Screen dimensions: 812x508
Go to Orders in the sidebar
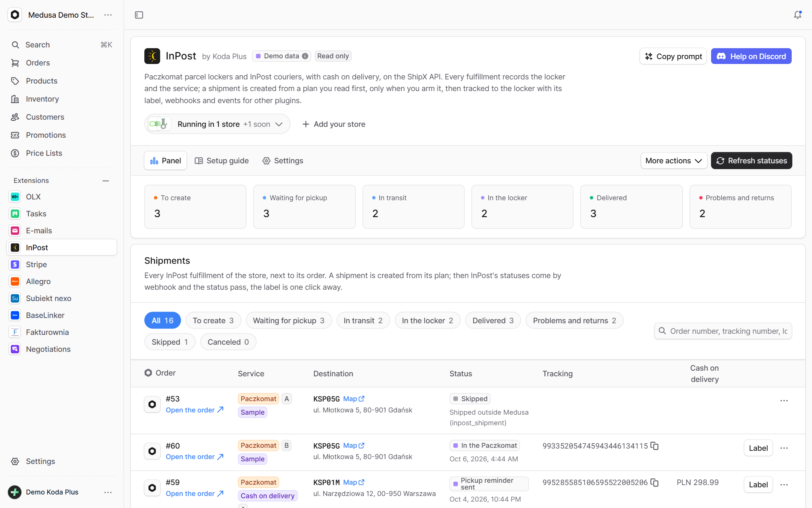[62, 63]
